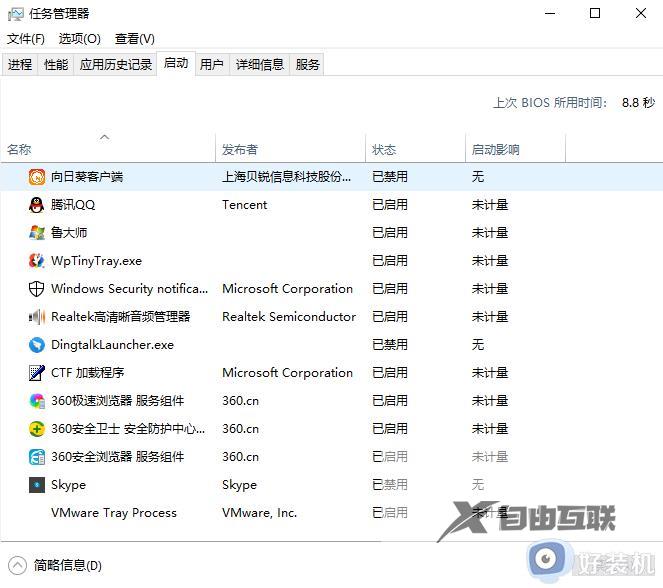This screenshot has width=663, height=588.
Task: Click the 简略信息(D) link text
Action: pos(68,566)
